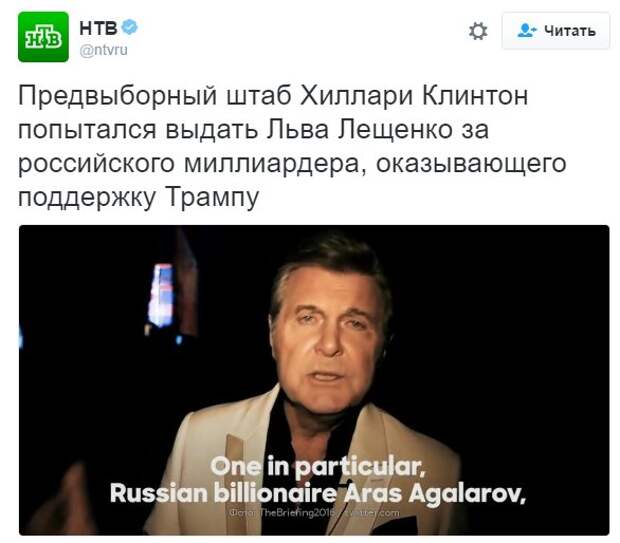620x543 pixels.
Task: Click the TheBriefing2016 twitter.com watermark
Action: coord(314,513)
